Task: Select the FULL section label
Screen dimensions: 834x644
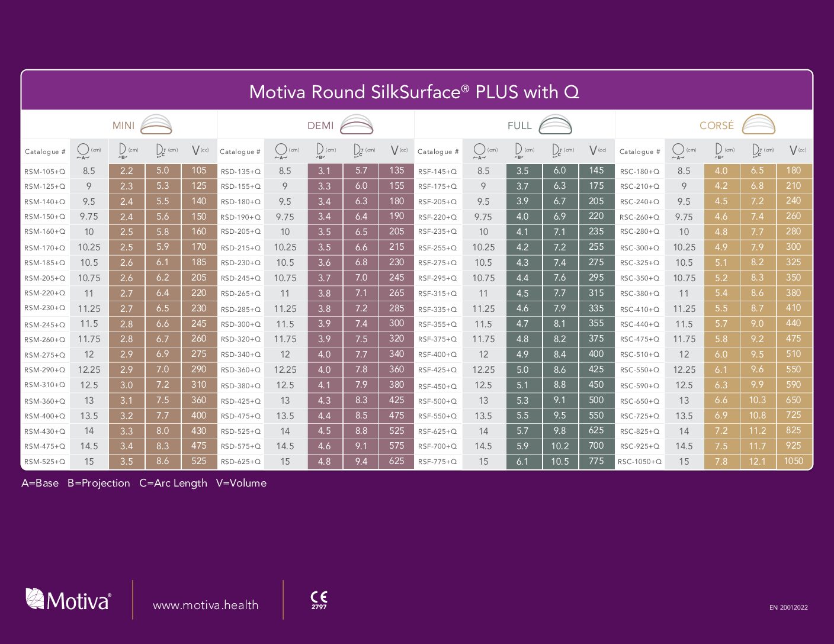Action: 519,125
